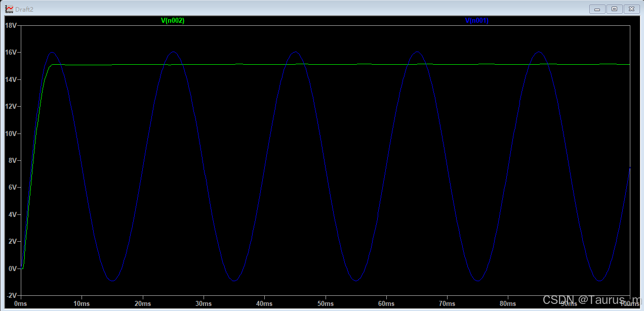Click the Draft2 waveform window icon
644x311 pixels.
coord(9,9)
